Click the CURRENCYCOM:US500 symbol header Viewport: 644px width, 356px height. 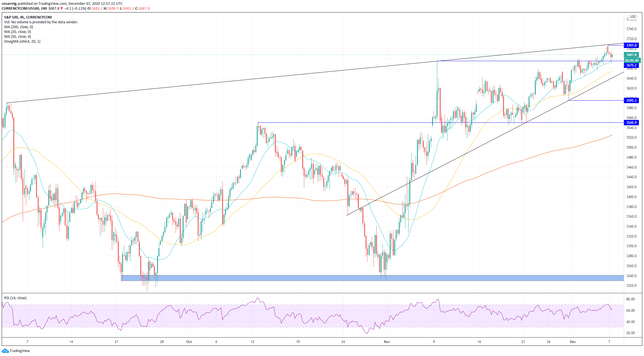[x=20, y=9]
